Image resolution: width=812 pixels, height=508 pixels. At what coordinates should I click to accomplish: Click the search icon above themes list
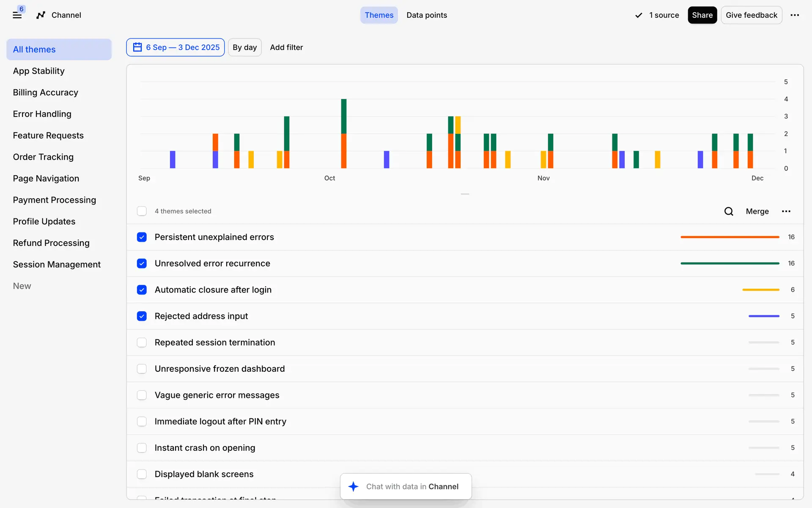pos(728,211)
